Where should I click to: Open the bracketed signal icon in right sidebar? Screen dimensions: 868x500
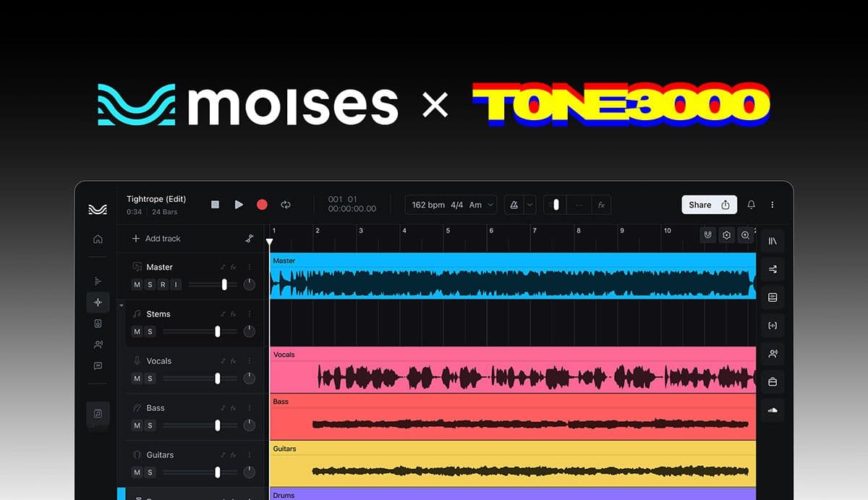tap(773, 326)
